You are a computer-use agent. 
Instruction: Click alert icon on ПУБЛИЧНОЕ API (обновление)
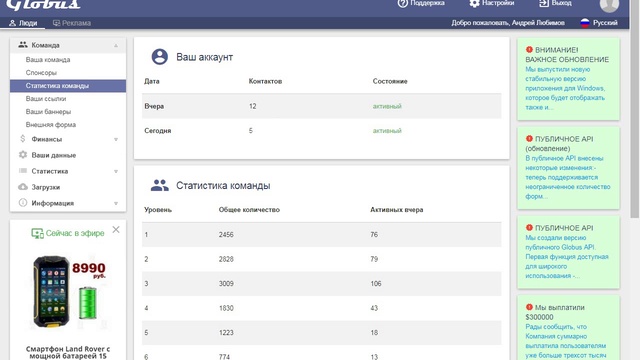point(529,138)
